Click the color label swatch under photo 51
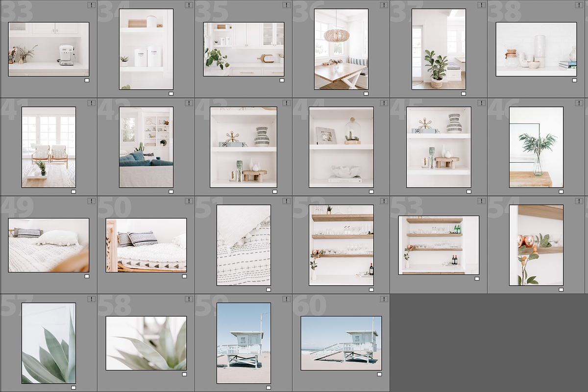Viewport: 588px width, 392px height. click(269, 290)
